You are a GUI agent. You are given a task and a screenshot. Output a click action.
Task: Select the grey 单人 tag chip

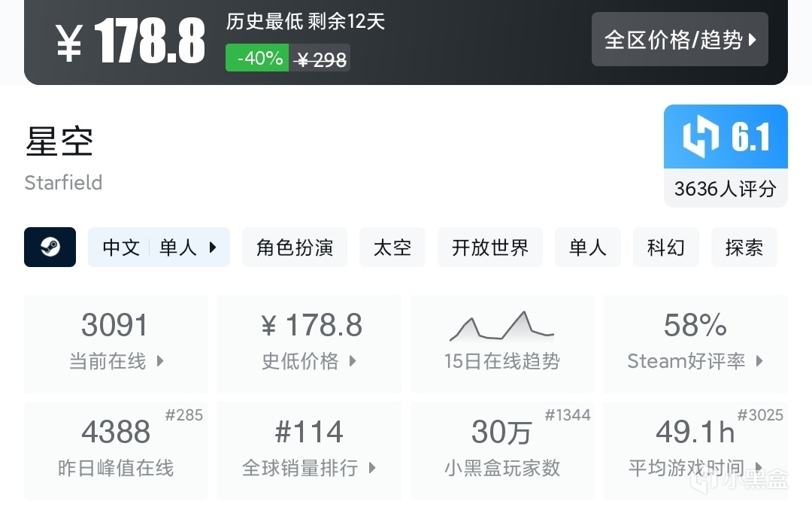click(587, 247)
